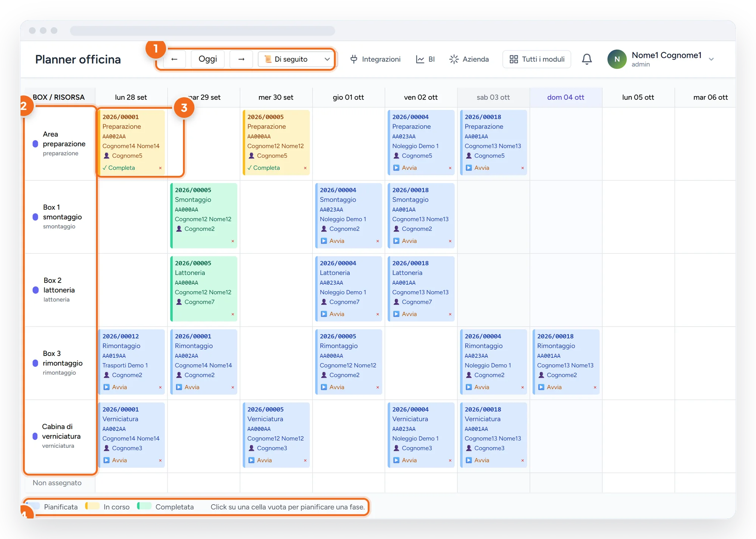This screenshot has height=539, width=756.
Task: Click empty Box 1 smontaggio cell on lun 28 set
Action: [131, 217]
